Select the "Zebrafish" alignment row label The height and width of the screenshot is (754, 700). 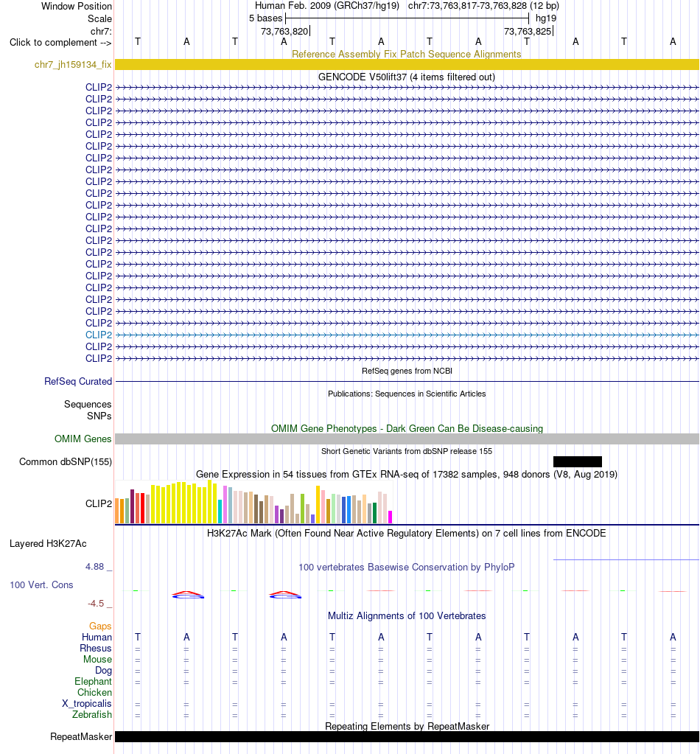coord(92,714)
